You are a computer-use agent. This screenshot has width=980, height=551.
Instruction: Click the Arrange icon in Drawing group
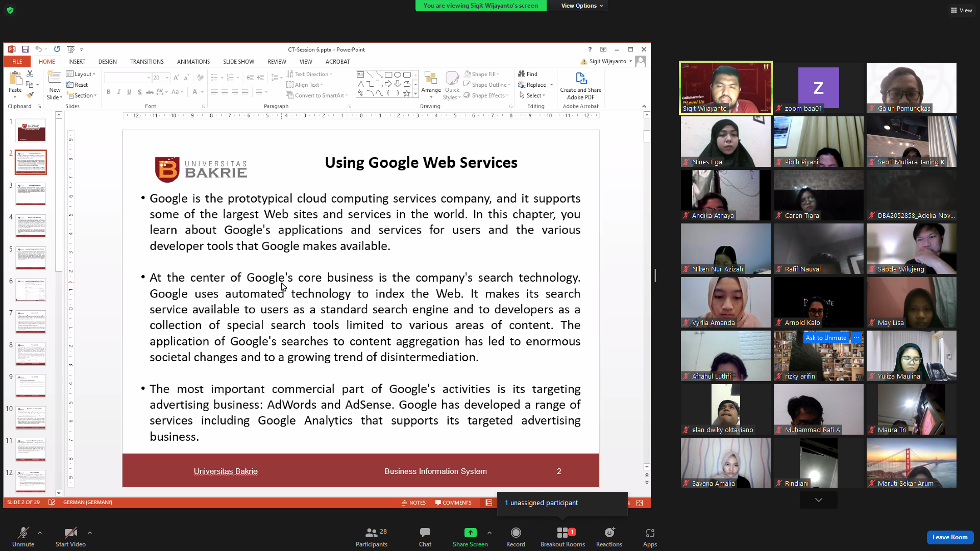pyautogui.click(x=431, y=78)
